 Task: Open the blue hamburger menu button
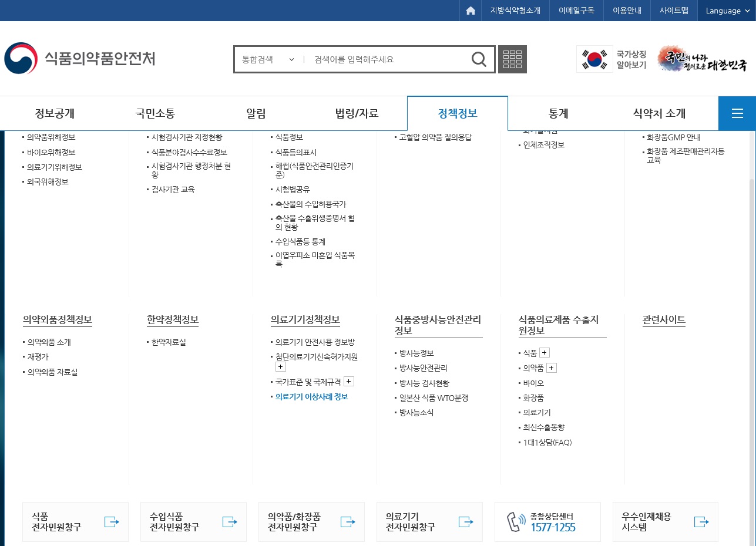737,113
